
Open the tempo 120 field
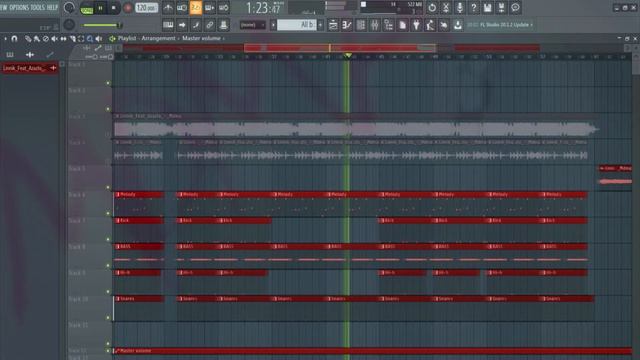(x=147, y=8)
